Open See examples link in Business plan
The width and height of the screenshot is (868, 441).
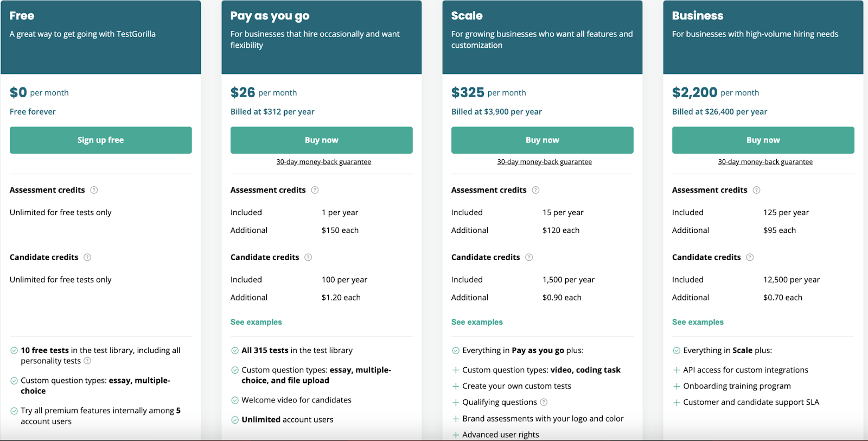coord(698,322)
